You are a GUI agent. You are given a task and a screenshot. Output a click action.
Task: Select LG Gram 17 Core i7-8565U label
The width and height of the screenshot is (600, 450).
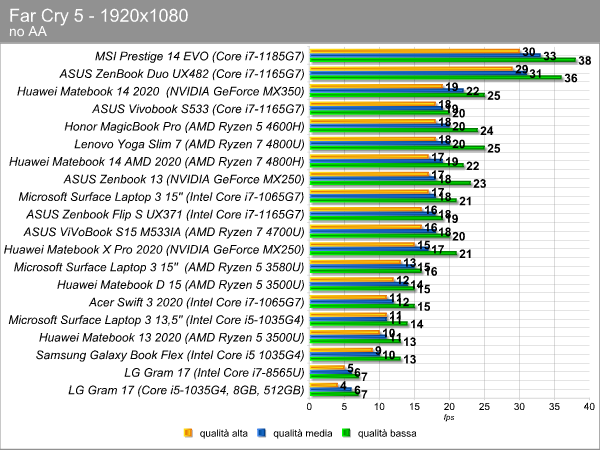pos(214,373)
